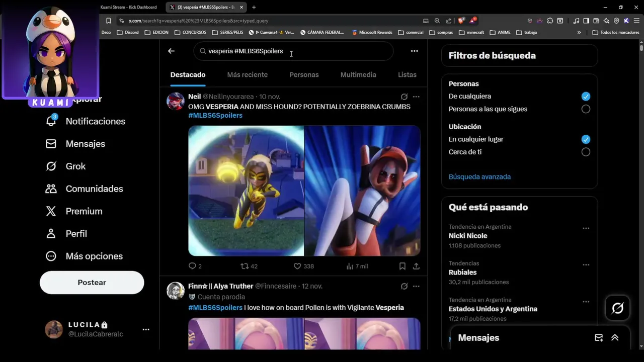
Task: Open search more options three dots
Action: (414, 51)
